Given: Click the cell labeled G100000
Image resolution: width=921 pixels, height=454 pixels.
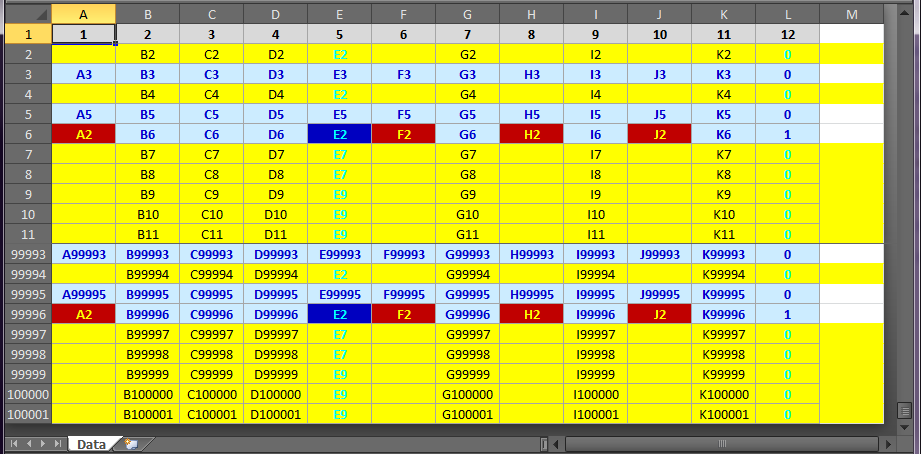Looking at the screenshot, I should (468, 394).
